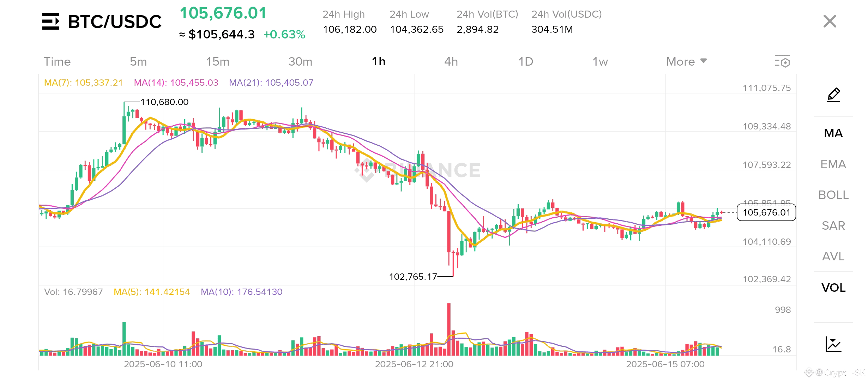Click the 24h Vol(USDC) value 304.51M

coord(552,29)
